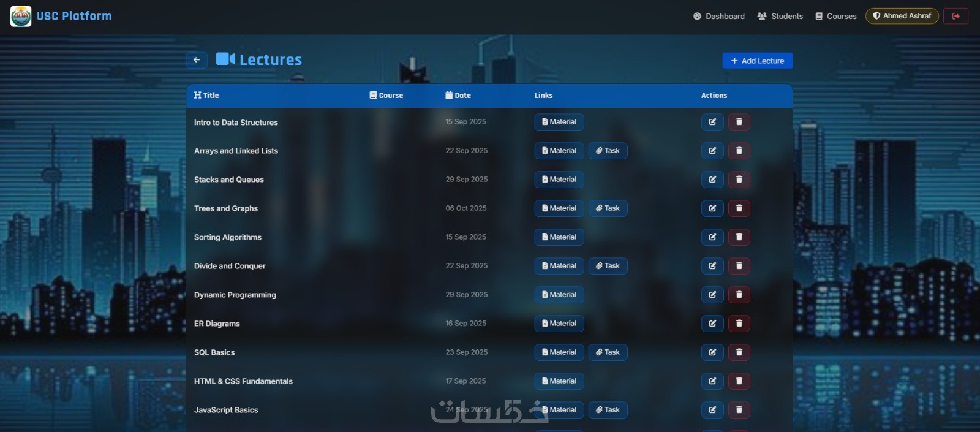Edit the Trees and Graphs lecture
The image size is (980, 432).
tap(712, 208)
